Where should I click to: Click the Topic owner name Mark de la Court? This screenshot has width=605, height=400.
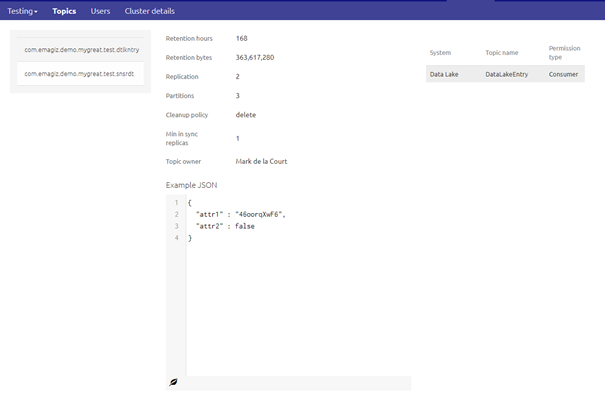[261, 161]
